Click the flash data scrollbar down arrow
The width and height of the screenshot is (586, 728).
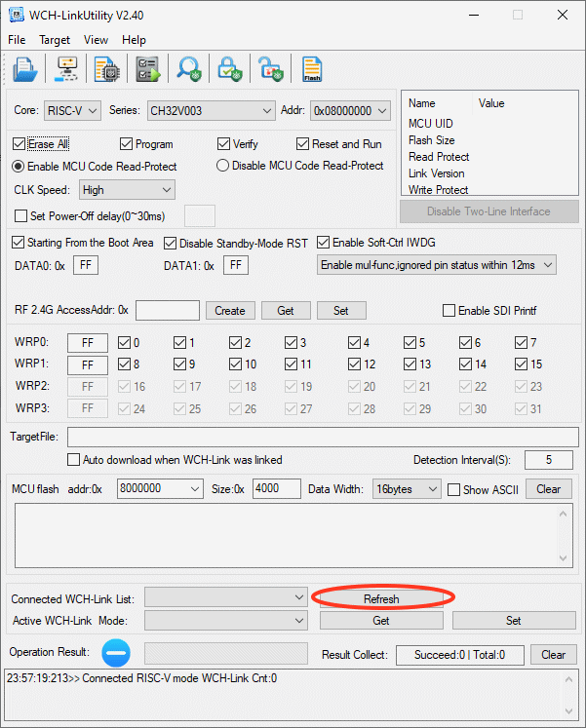pyautogui.click(x=563, y=558)
